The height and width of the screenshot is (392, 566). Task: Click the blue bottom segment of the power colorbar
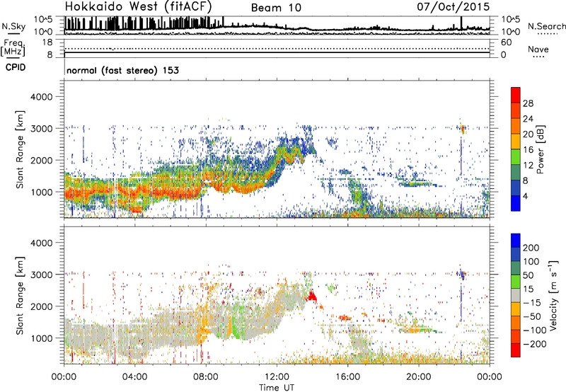[516, 203]
